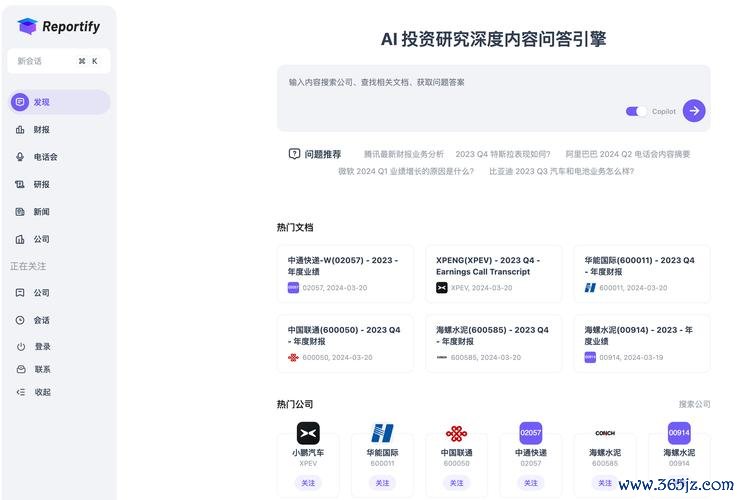Open the 发现 discover icon in sidebar

pos(20,102)
